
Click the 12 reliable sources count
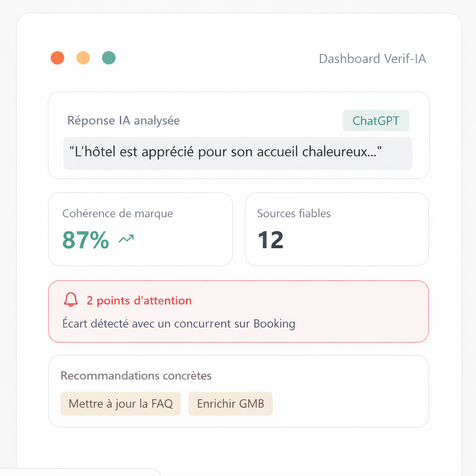(x=270, y=240)
